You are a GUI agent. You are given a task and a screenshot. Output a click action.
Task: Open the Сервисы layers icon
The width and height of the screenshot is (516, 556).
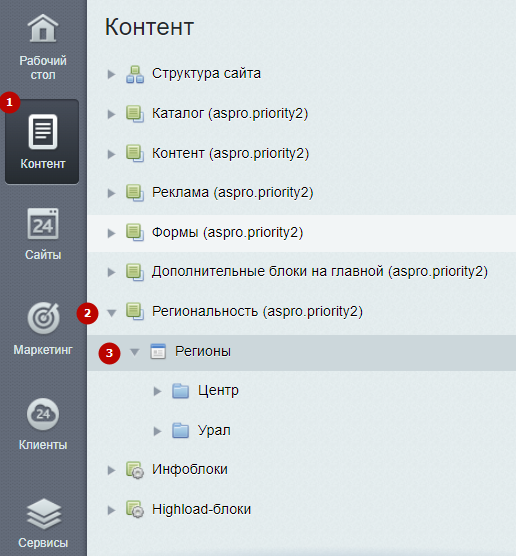tap(44, 514)
